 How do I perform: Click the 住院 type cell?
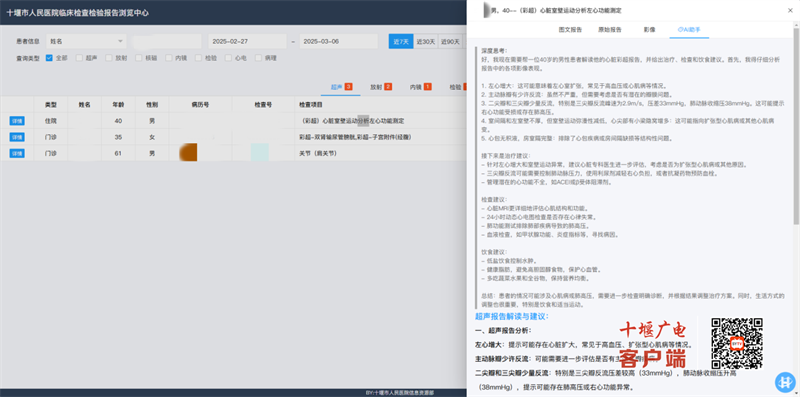pos(51,121)
